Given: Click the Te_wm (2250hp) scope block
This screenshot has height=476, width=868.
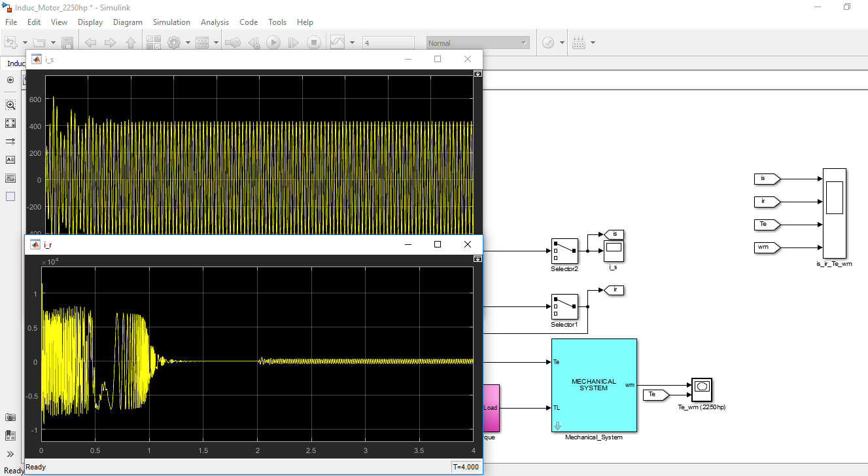Looking at the screenshot, I should 702,390.
